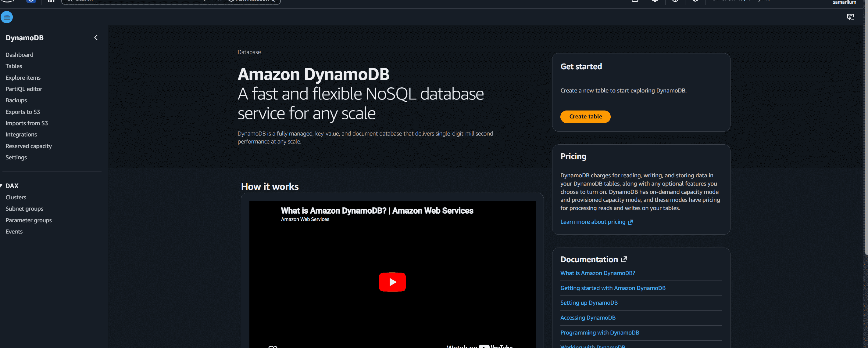Select Reserved capacity in the sidebar
This screenshot has height=348, width=868.
[29, 146]
